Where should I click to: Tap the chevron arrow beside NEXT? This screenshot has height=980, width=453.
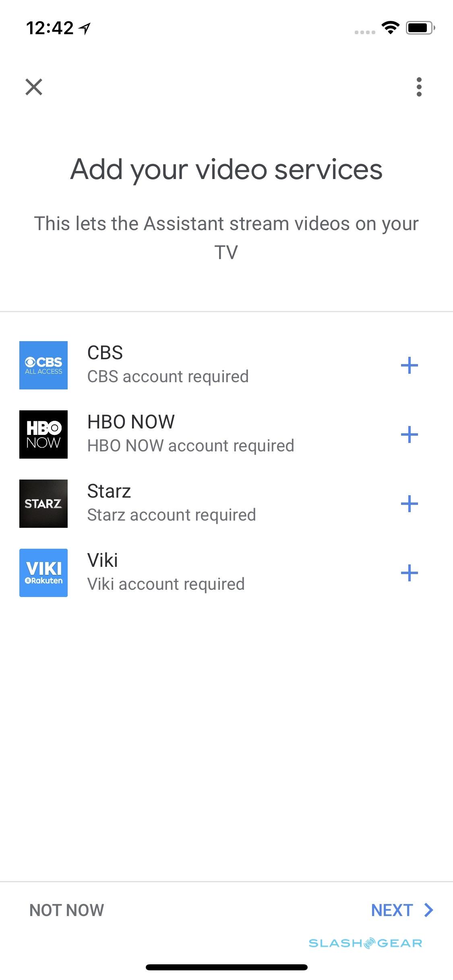pos(429,910)
